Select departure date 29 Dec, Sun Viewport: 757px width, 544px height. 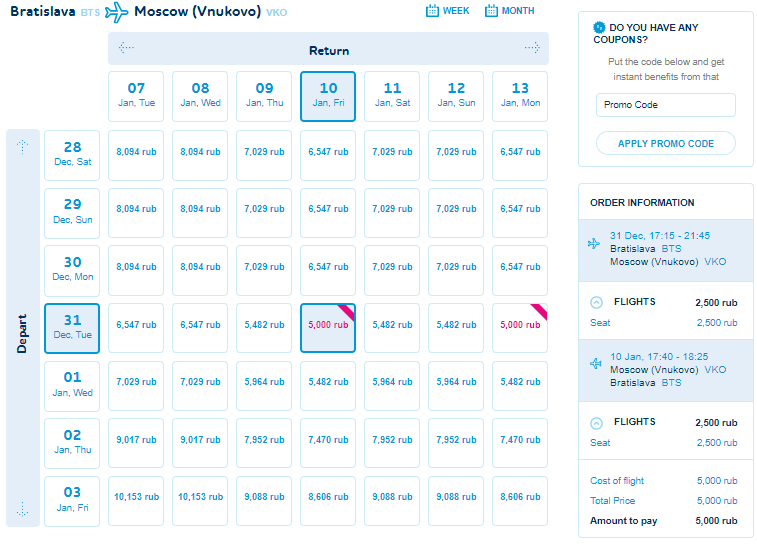[x=72, y=213]
